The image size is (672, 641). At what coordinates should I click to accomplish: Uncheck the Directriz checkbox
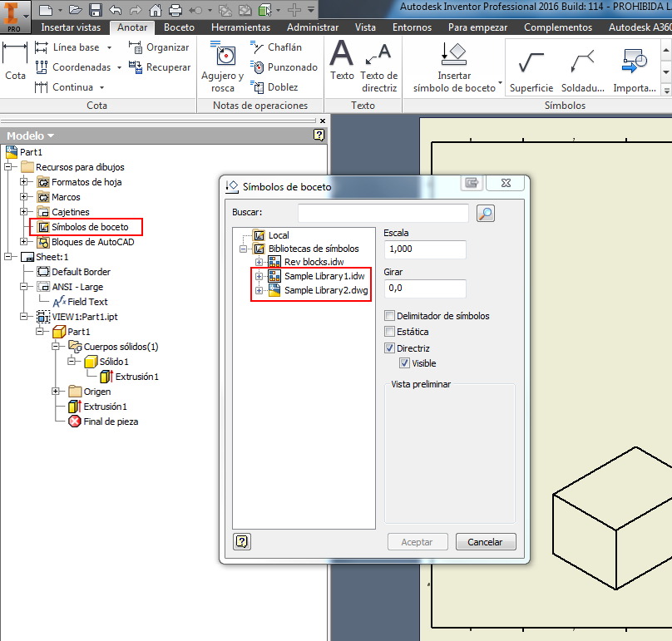389,348
